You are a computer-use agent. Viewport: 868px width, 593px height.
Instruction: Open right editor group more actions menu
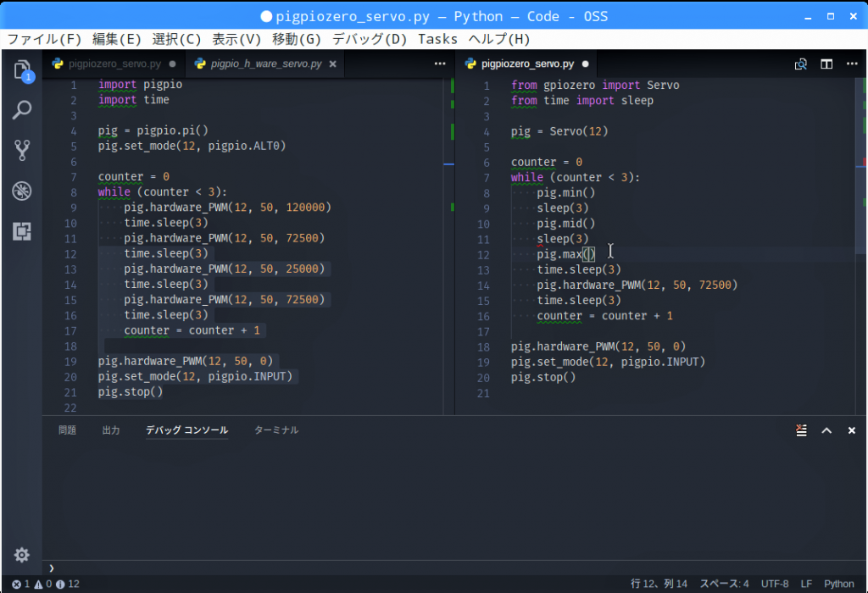[x=851, y=64]
